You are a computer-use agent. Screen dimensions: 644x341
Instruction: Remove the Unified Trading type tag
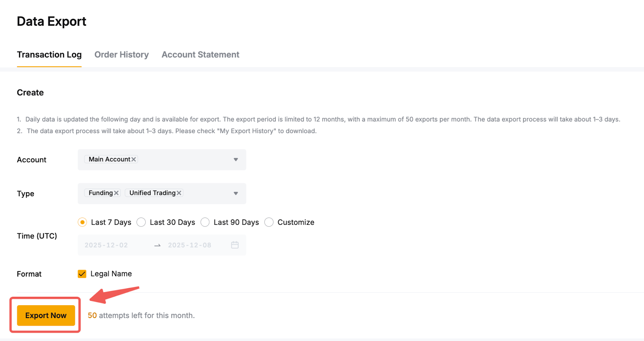tap(179, 193)
